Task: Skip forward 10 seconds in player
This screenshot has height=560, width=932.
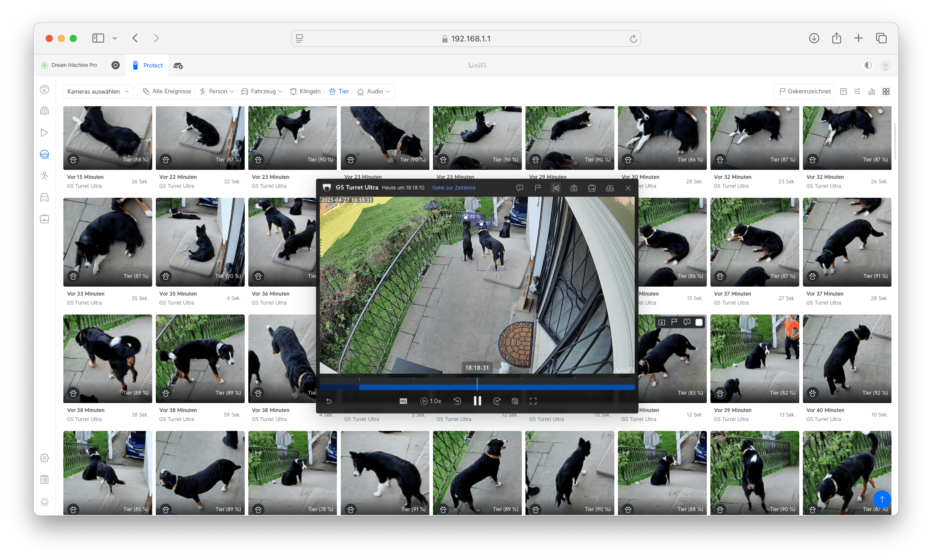Action: [497, 401]
